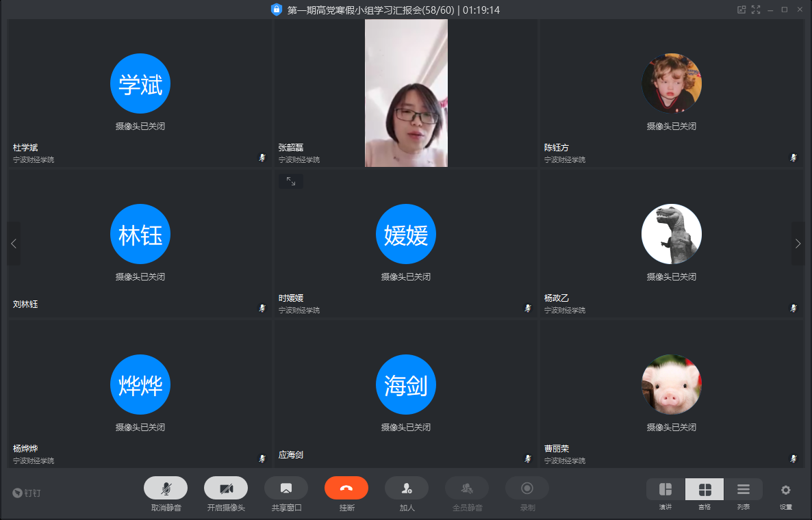The width and height of the screenshot is (812, 520).
Task: Unmute microphone with 取消静音 button
Action: coord(166,489)
